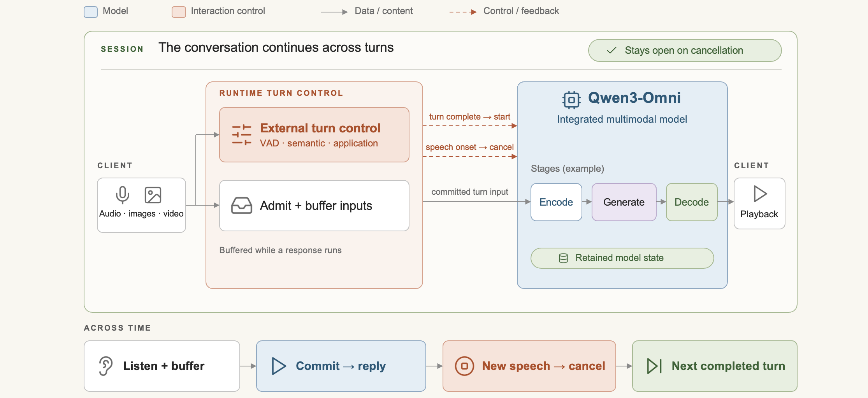Click the 'Next completed turn' step text
This screenshot has width=868, height=398.
coord(728,366)
